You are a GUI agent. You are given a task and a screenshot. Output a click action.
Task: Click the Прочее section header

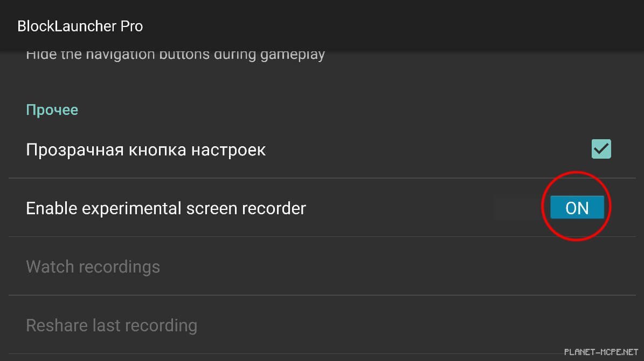[52, 110]
